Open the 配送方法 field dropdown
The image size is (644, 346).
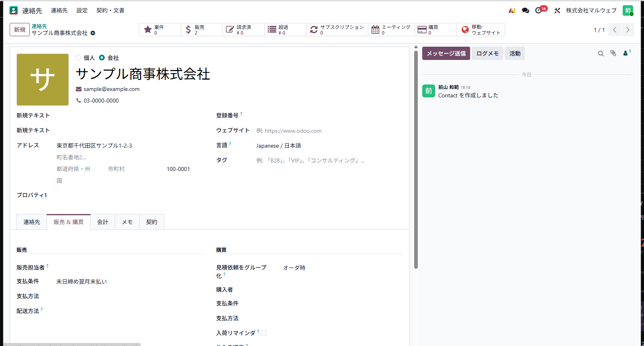tap(130, 311)
